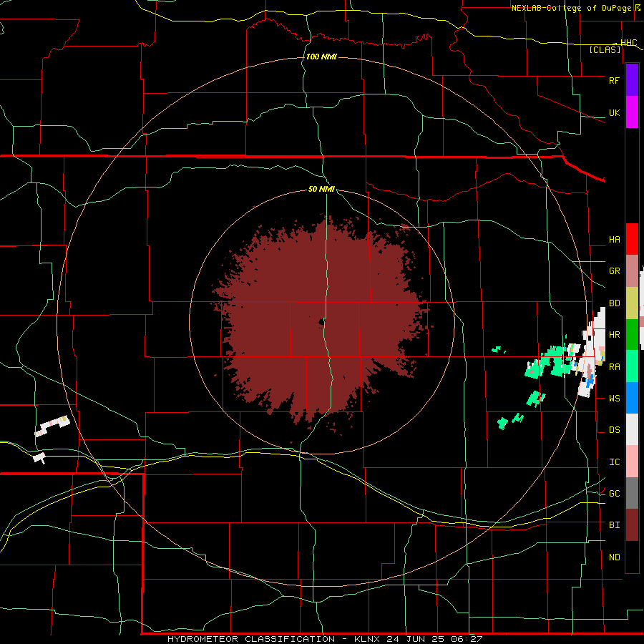Click the '50 NMI' range ring label
This screenshot has width=644, height=644.
click(x=321, y=189)
